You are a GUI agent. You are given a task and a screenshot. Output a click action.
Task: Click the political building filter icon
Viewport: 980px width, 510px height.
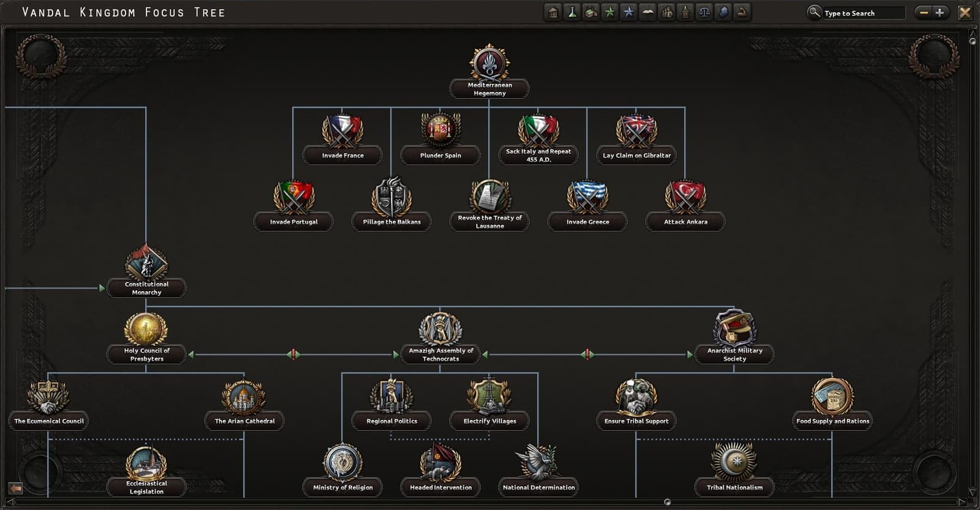[x=553, y=12]
